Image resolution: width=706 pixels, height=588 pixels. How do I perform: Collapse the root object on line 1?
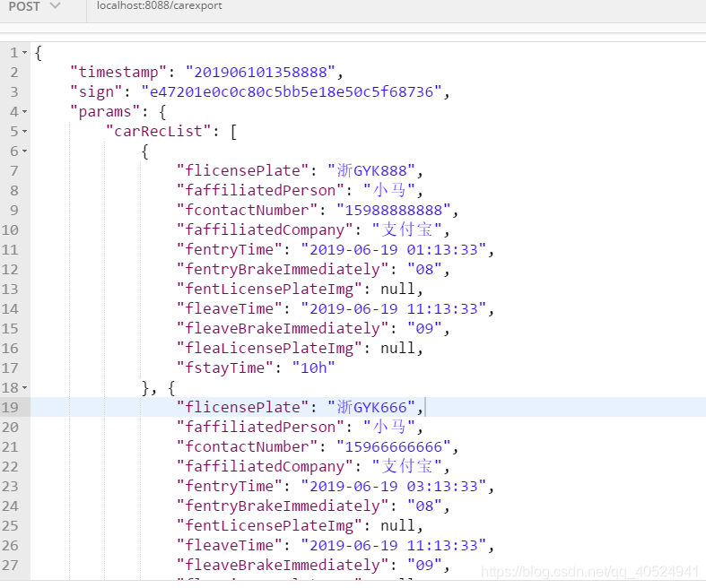(25, 53)
